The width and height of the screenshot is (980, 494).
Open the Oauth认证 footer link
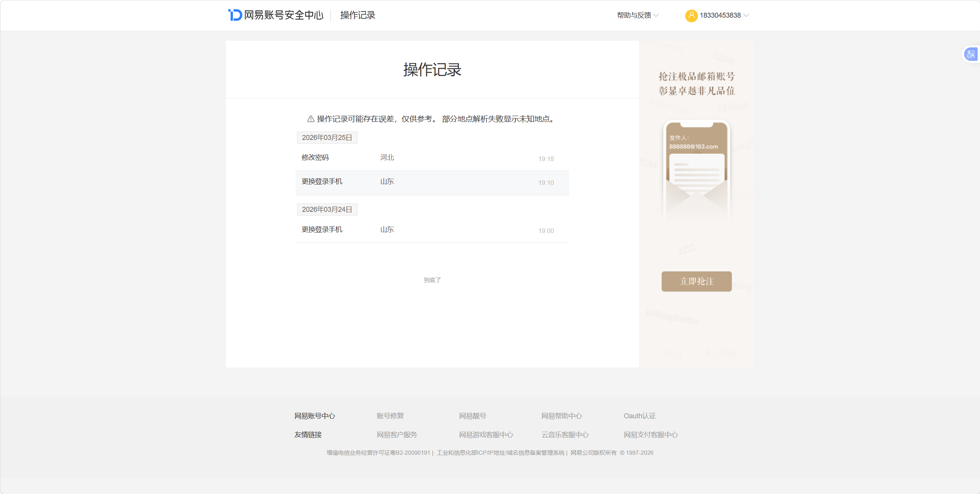click(x=639, y=416)
